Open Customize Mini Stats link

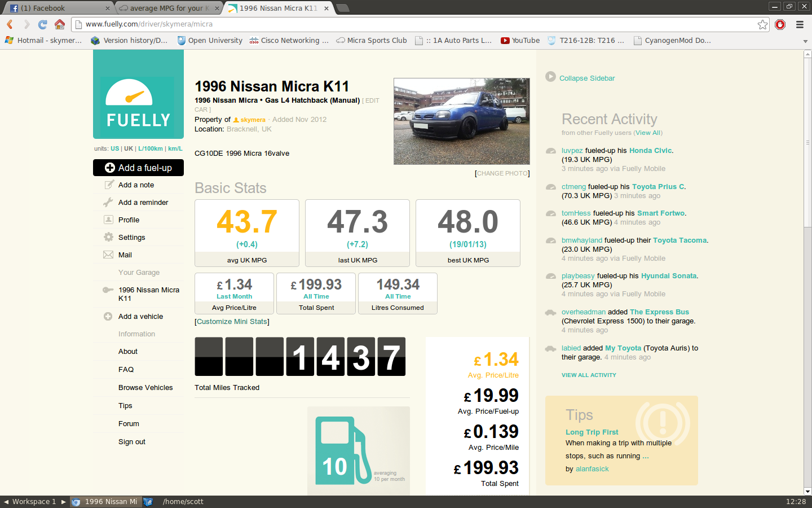coord(232,322)
